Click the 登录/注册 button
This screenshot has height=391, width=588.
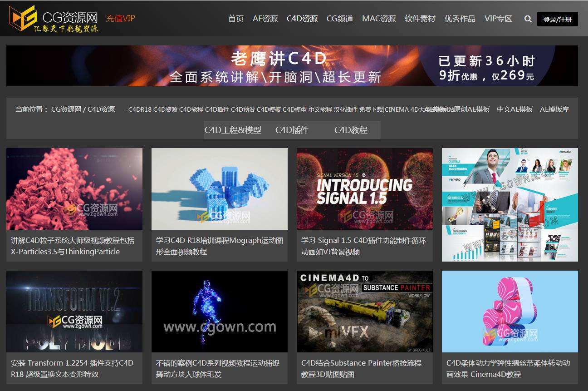point(557,20)
